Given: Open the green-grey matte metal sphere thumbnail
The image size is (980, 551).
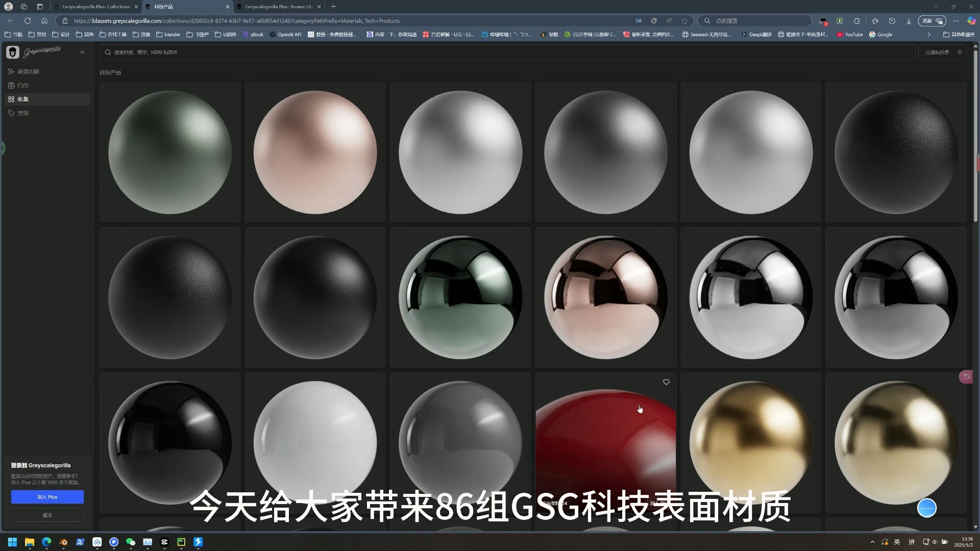Looking at the screenshot, I should [x=170, y=152].
